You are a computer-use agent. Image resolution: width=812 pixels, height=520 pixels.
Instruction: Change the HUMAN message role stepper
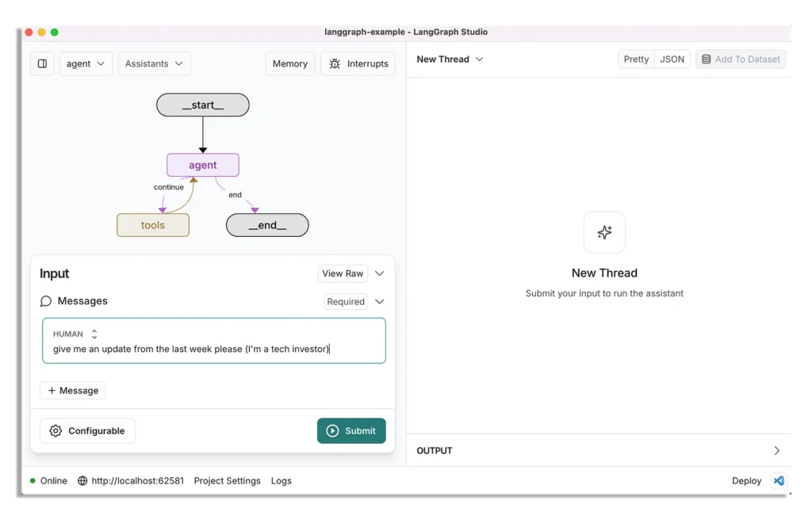tap(94, 334)
